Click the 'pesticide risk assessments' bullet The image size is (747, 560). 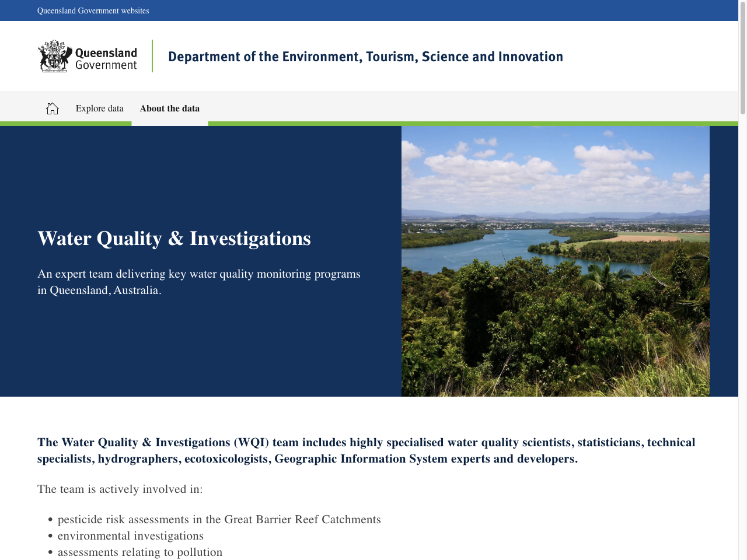pyautogui.click(x=219, y=519)
